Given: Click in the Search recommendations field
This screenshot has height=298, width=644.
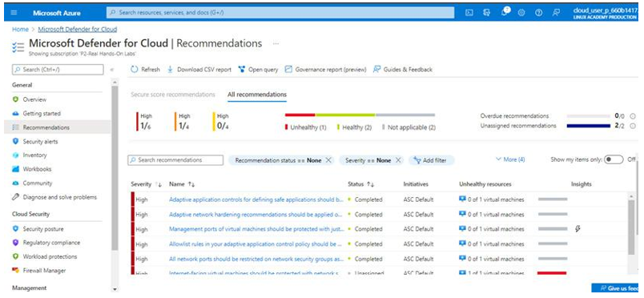Looking at the screenshot, I should (175, 160).
